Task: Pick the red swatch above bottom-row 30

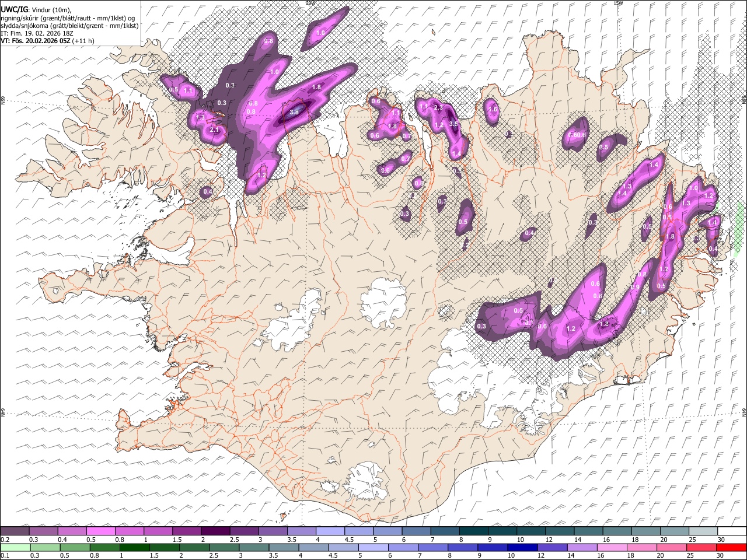Action: click(731, 547)
